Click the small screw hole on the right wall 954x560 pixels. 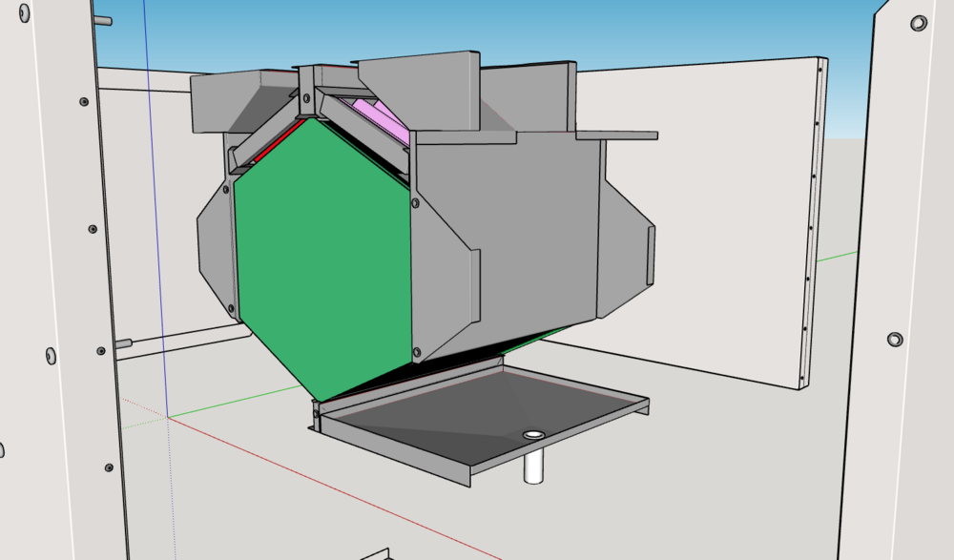894,338
